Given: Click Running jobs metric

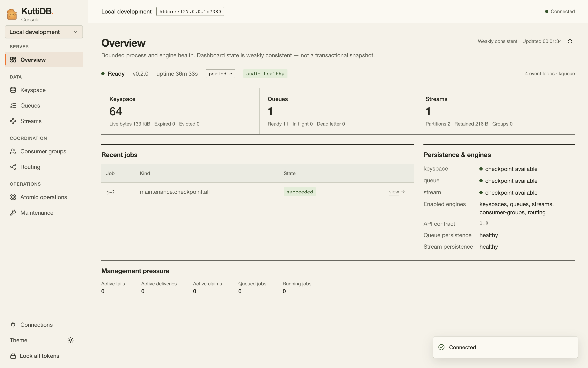Looking at the screenshot, I should point(297,287).
